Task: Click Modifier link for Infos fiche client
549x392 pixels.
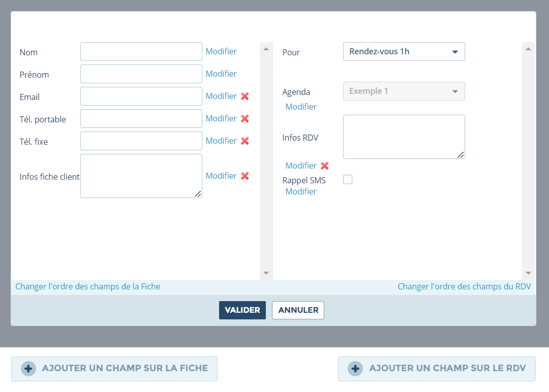Action: [x=221, y=176]
